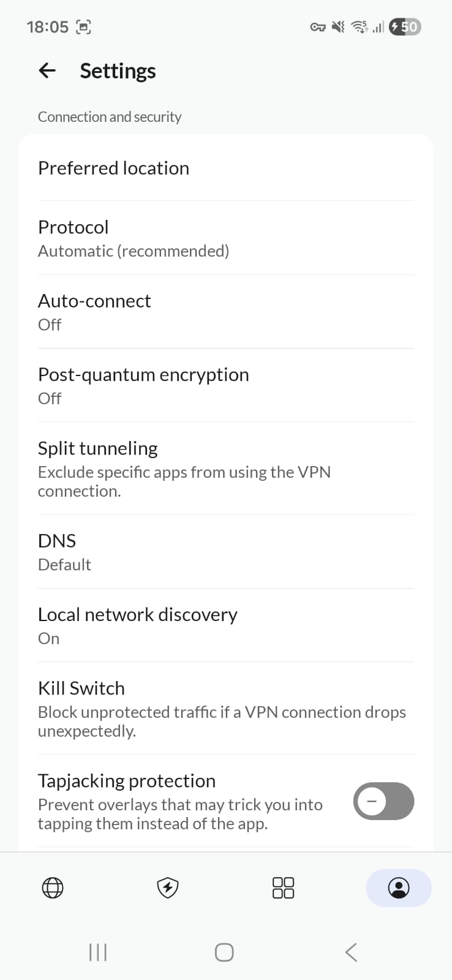Open the DNS Default setting
This screenshot has width=452, height=980.
tap(225, 552)
